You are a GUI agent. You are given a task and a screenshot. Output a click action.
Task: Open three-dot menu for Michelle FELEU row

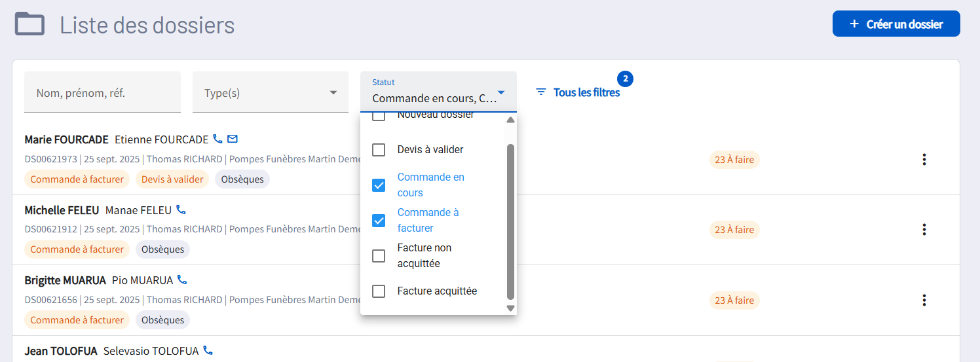[x=924, y=230]
